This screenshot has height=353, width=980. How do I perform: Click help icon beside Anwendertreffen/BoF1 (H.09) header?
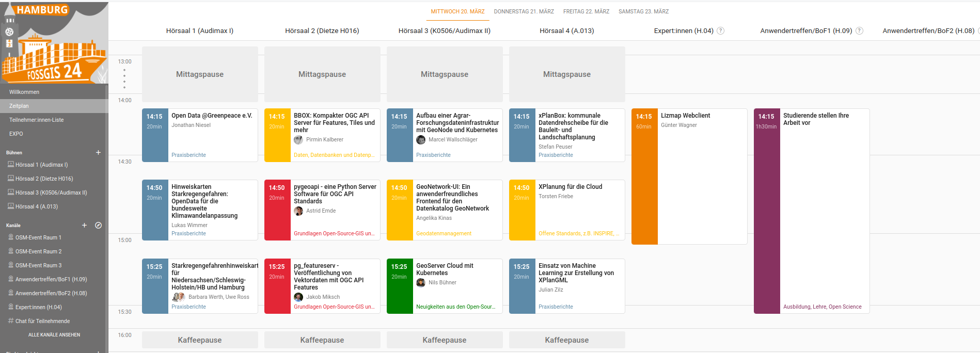click(859, 31)
